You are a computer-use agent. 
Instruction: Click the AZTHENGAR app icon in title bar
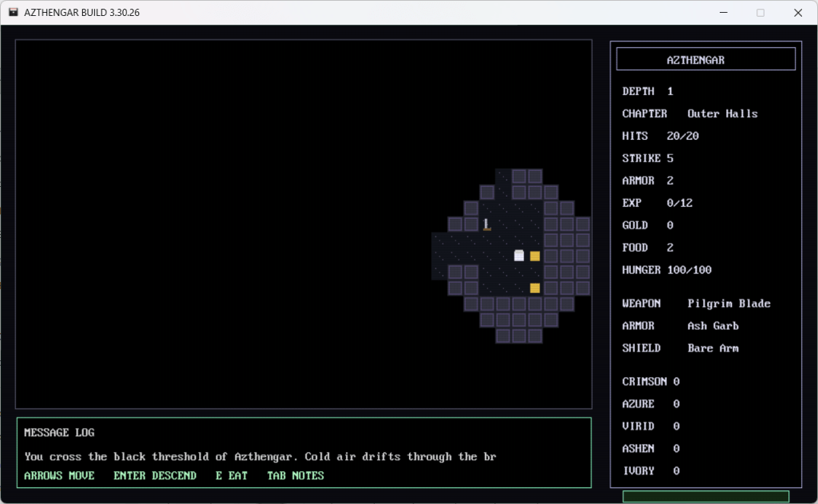click(x=14, y=13)
